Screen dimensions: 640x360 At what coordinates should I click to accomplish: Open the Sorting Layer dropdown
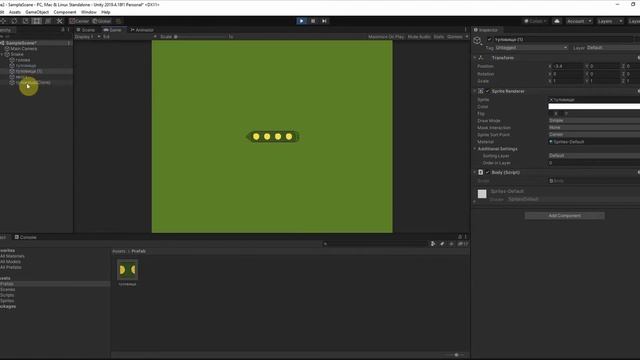[x=594, y=156]
